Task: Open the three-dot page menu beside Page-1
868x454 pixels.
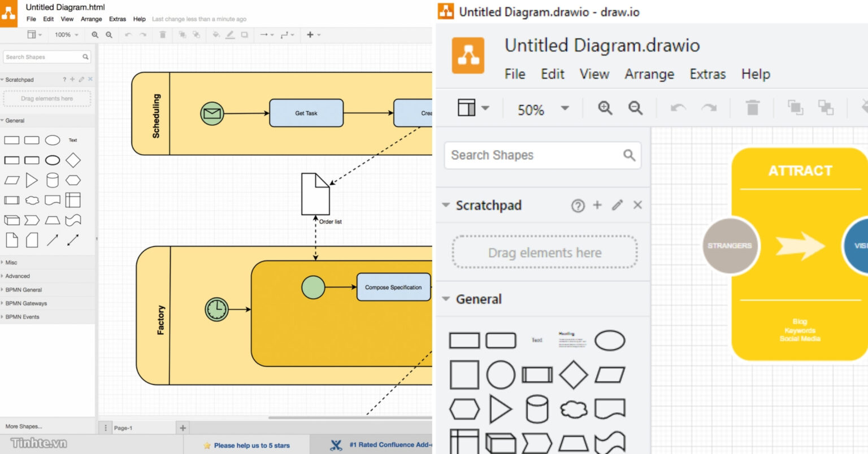Action: (x=106, y=428)
